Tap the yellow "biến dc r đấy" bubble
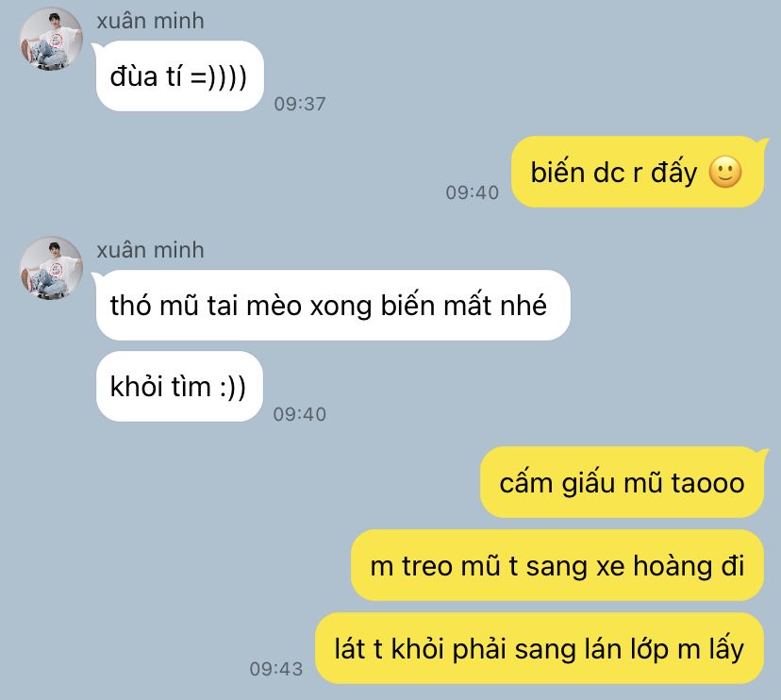 [637, 172]
